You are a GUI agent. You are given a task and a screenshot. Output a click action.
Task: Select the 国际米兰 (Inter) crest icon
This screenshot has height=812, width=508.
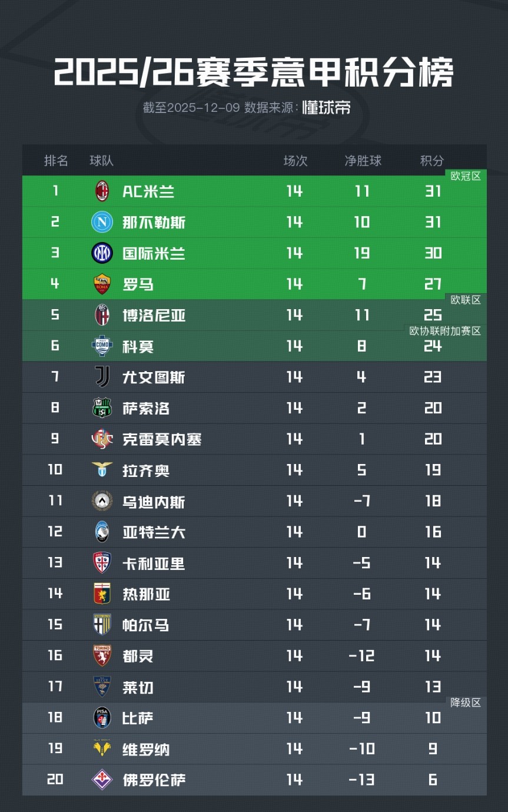[x=102, y=253]
